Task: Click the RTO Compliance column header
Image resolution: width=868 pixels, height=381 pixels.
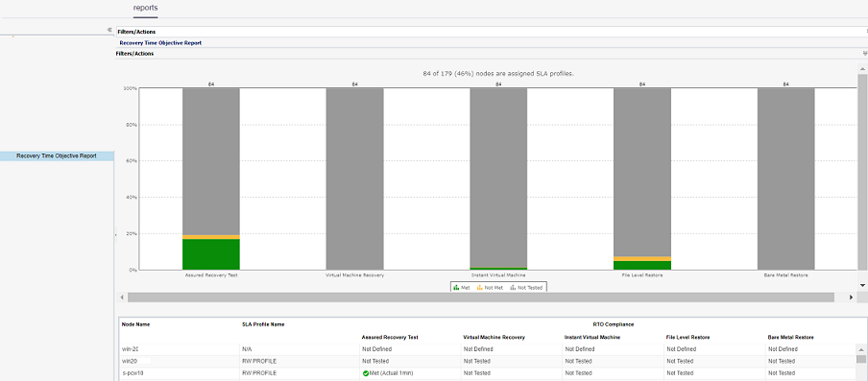Action: click(x=613, y=324)
